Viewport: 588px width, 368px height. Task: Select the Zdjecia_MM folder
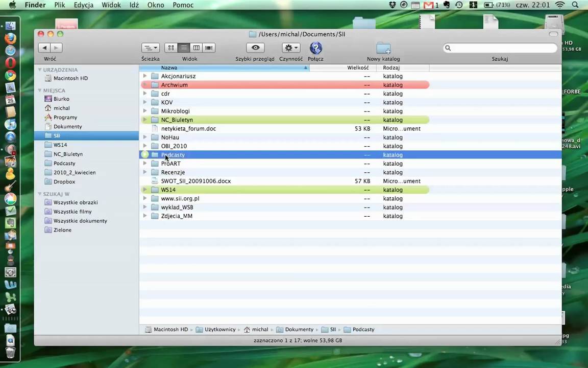pos(177,216)
